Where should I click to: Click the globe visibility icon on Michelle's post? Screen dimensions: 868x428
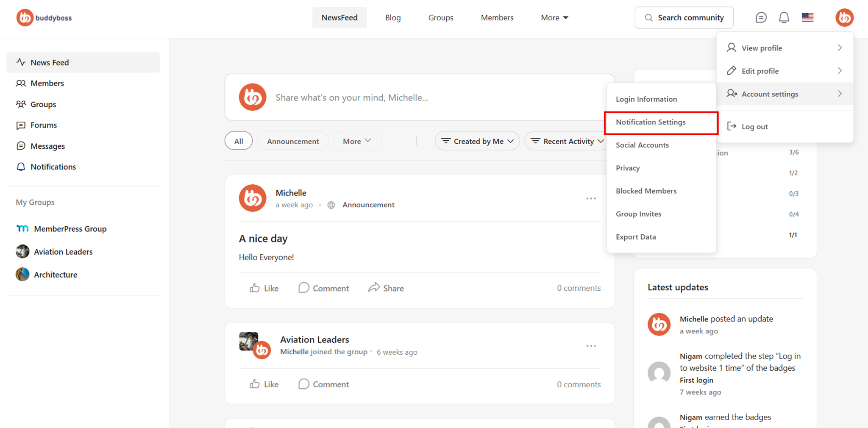pos(331,205)
